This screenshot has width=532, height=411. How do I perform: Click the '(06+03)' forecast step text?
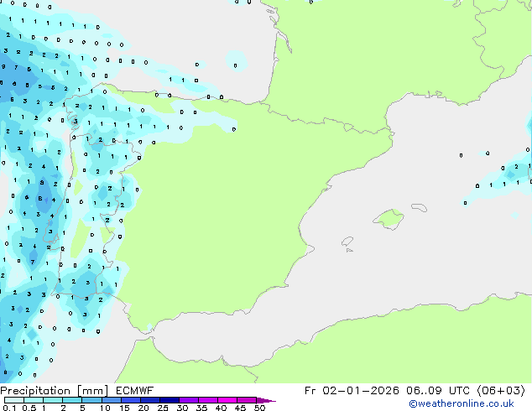coord(501,391)
